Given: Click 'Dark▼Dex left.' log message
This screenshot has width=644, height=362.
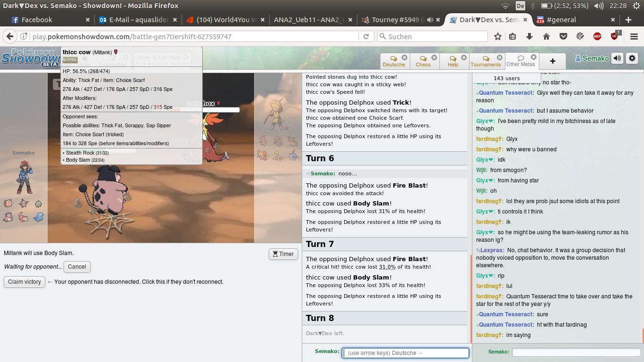Looking at the screenshot, I should tap(325, 333).
